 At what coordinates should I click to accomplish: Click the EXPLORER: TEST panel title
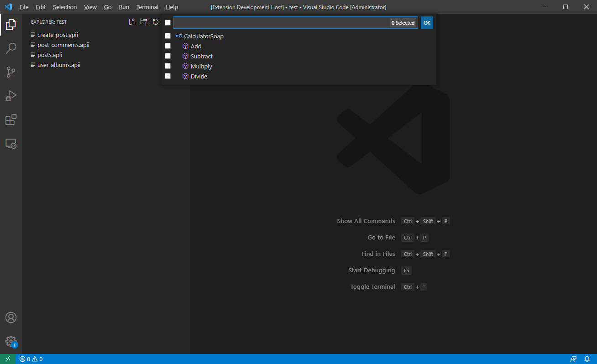pyautogui.click(x=49, y=22)
